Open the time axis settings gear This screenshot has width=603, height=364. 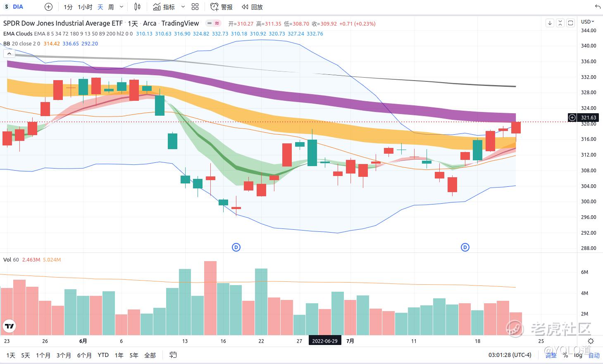coord(591,341)
